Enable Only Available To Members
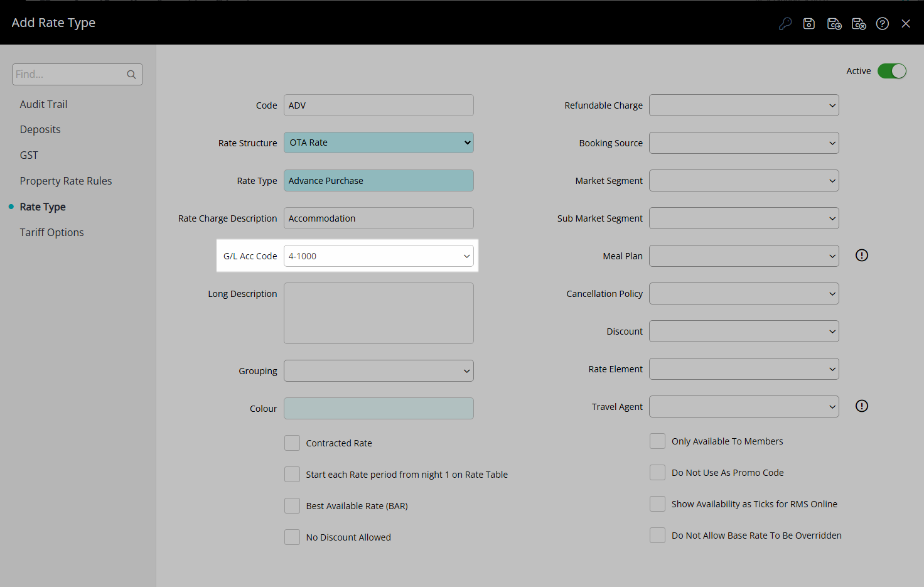 [x=657, y=441]
